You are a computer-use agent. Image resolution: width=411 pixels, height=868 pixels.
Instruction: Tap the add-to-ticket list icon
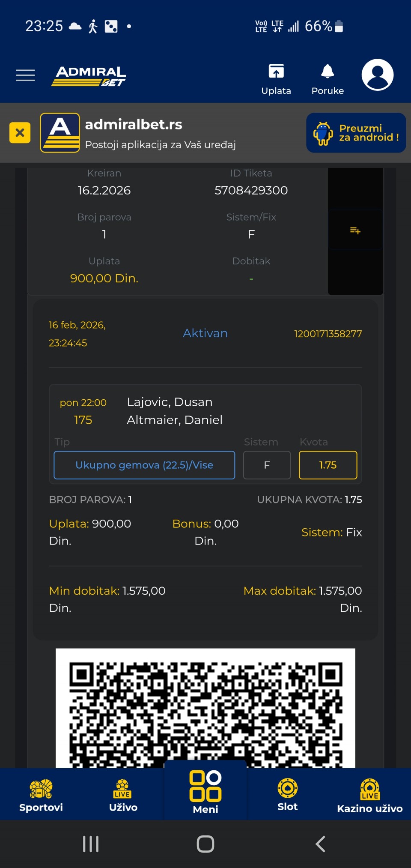355,230
